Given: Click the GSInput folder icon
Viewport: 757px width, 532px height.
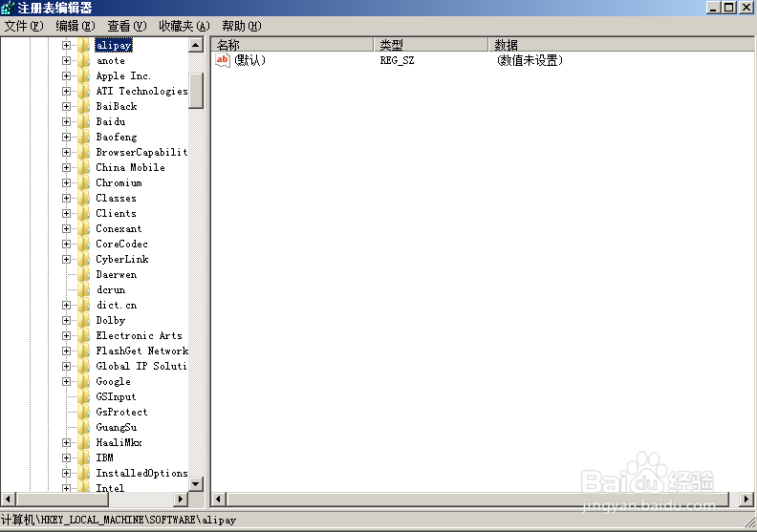Looking at the screenshot, I should tap(84, 396).
